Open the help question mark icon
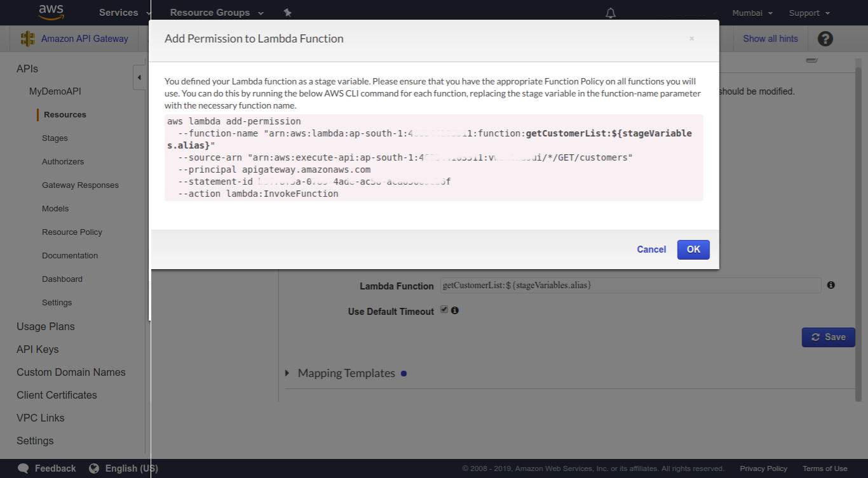This screenshot has width=868, height=478. click(x=825, y=39)
